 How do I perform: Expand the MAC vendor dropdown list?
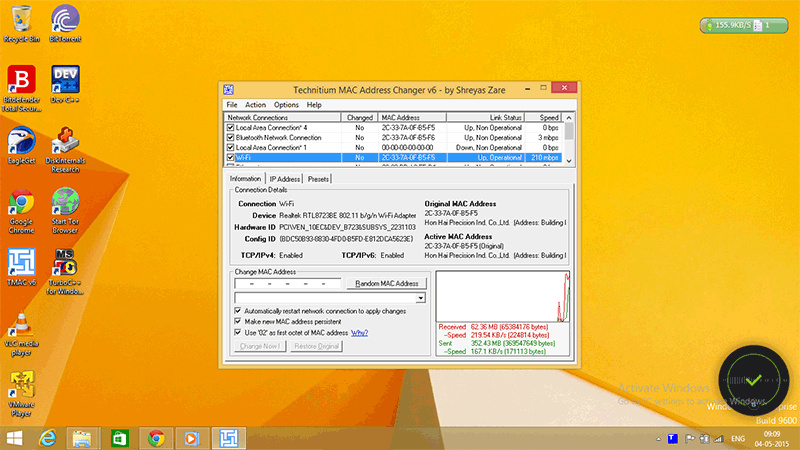click(421, 298)
